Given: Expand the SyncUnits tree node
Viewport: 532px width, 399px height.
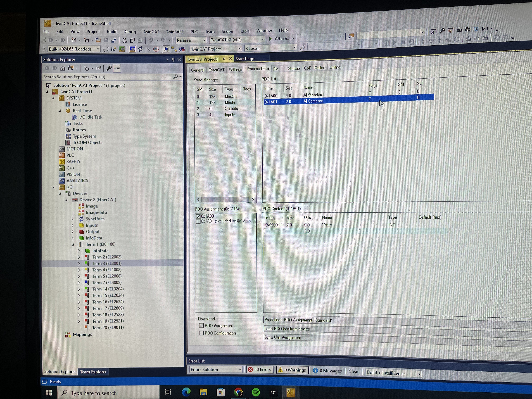Looking at the screenshot, I should (72, 219).
